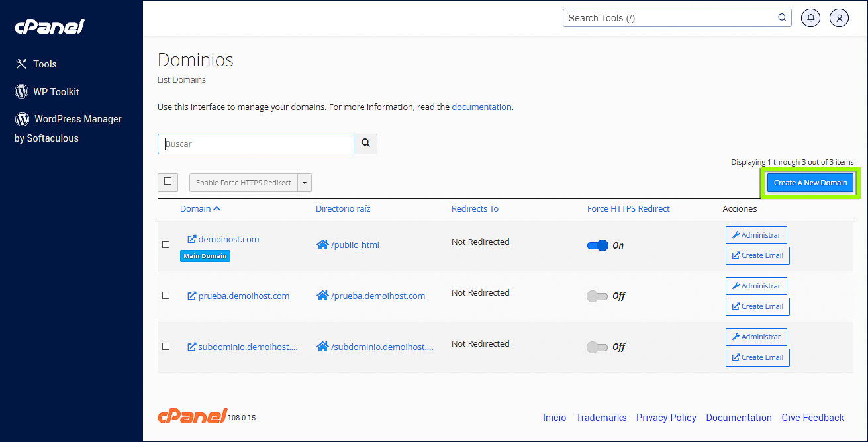Sort the list by the Domain column header

coord(200,208)
